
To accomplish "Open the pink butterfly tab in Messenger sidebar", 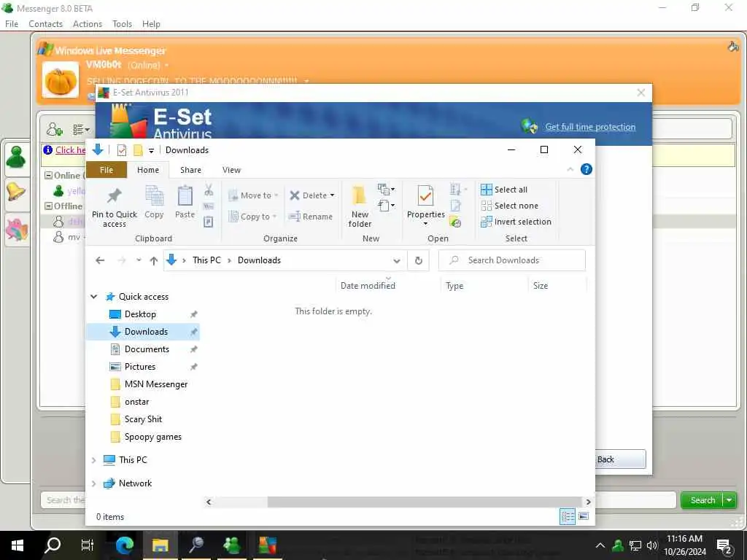I will 16,229.
